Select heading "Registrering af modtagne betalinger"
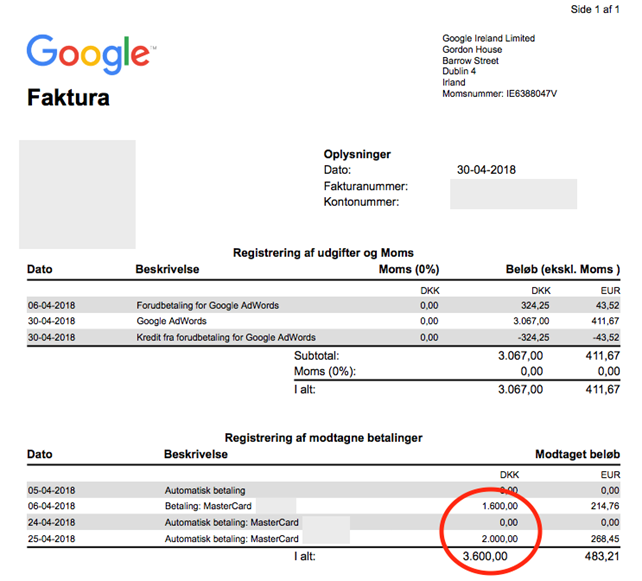This screenshot has height=581, width=642. (x=323, y=438)
